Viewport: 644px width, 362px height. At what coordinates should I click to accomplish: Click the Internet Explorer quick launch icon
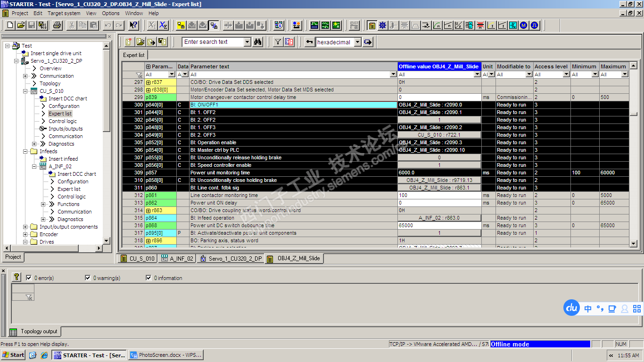coord(44,355)
